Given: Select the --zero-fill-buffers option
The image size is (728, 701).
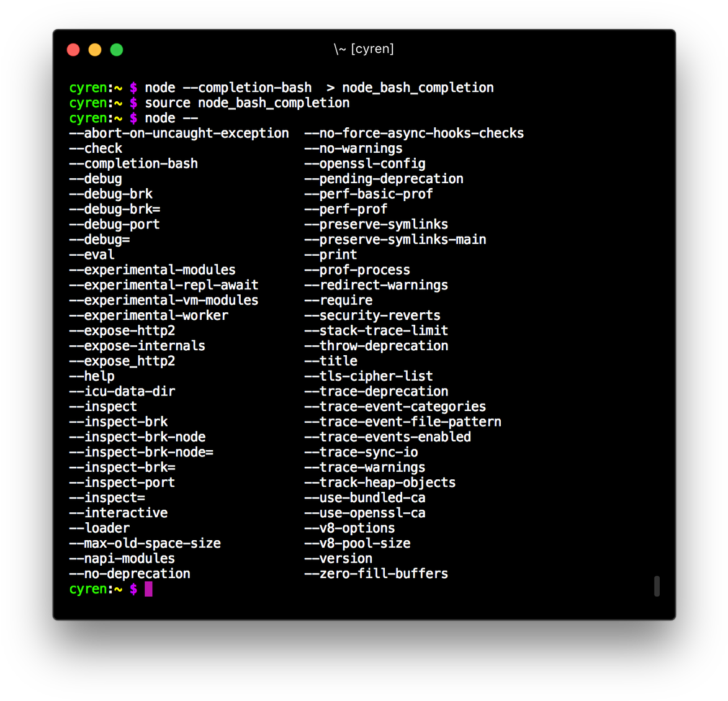Looking at the screenshot, I should (375, 573).
